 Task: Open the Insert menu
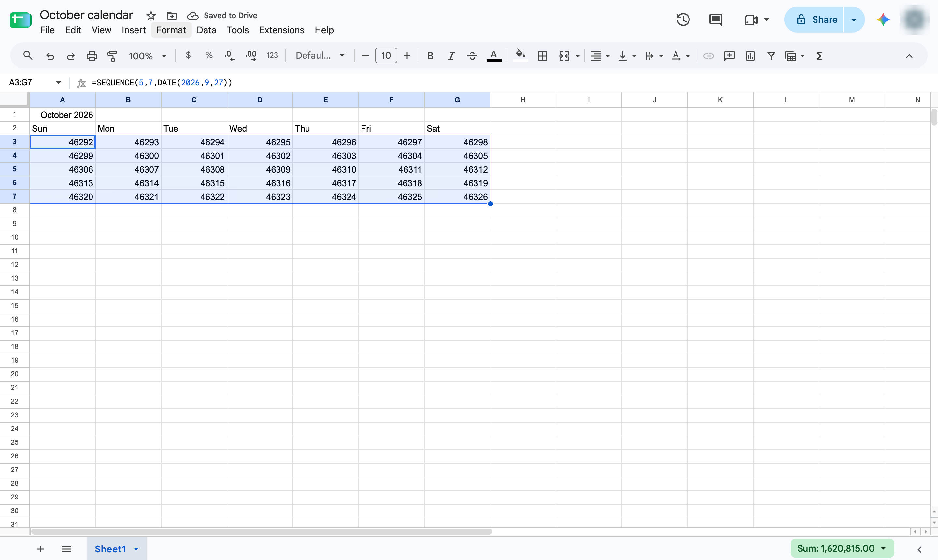[134, 30]
